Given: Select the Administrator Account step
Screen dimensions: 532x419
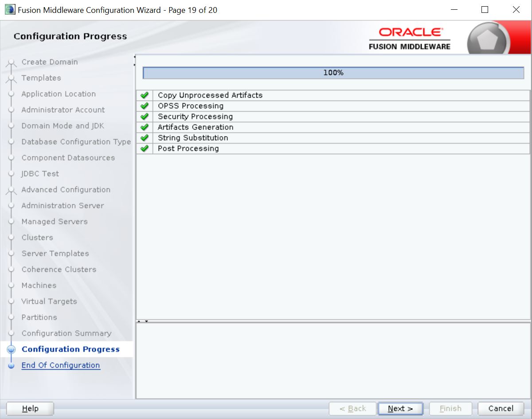Looking at the screenshot, I should click(x=63, y=110).
